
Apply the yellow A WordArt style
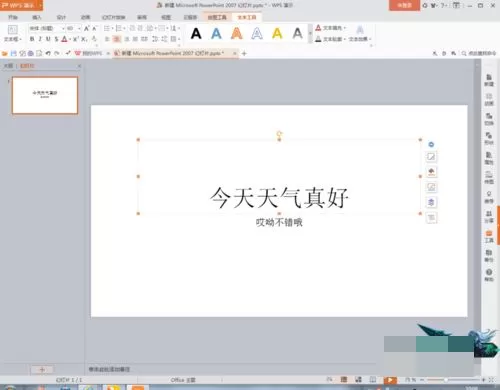[x=277, y=33]
